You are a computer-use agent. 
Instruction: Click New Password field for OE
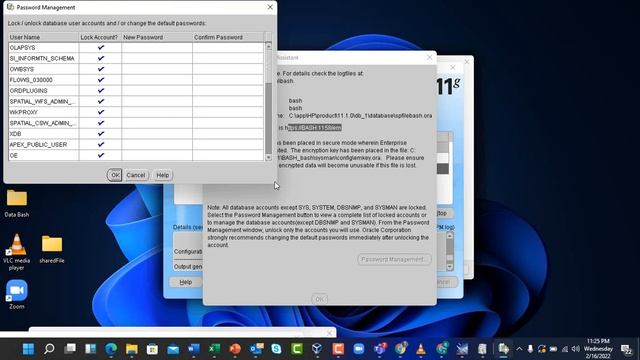click(x=157, y=156)
